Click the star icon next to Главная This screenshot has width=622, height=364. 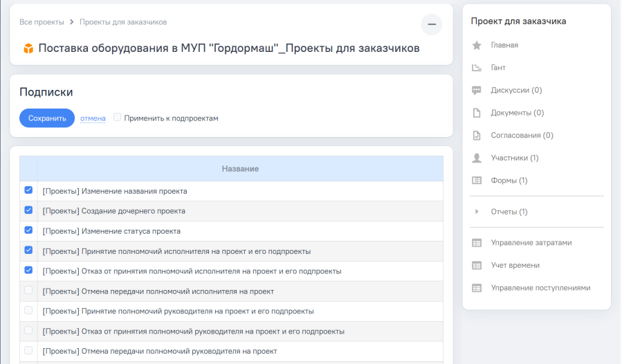coord(477,45)
